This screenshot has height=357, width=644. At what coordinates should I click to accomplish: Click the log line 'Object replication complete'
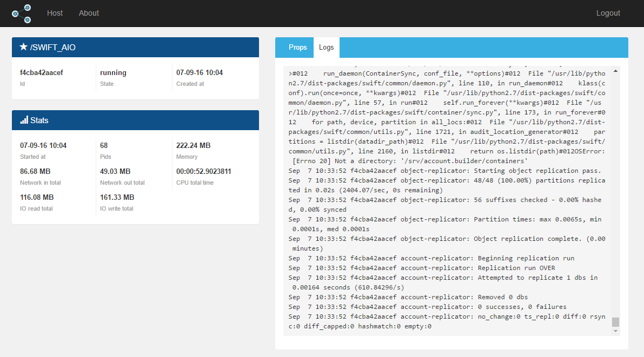(447, 244)
